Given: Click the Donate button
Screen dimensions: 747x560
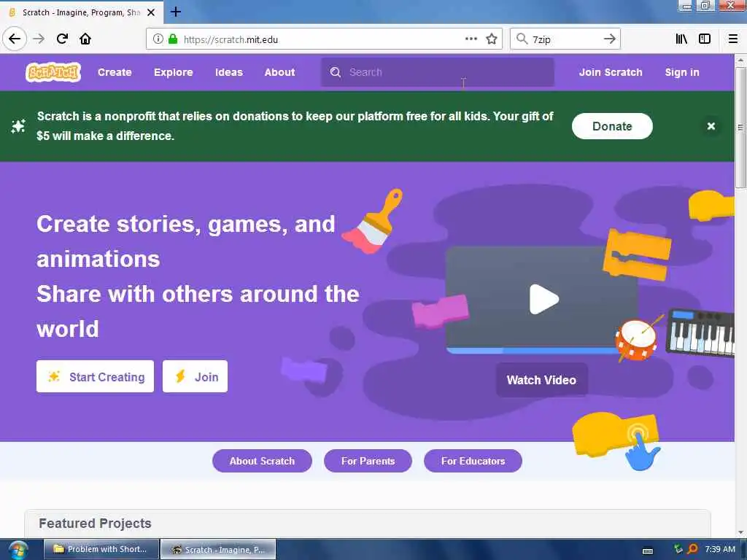Looking at the screenshot, I should tap(612, 126).
